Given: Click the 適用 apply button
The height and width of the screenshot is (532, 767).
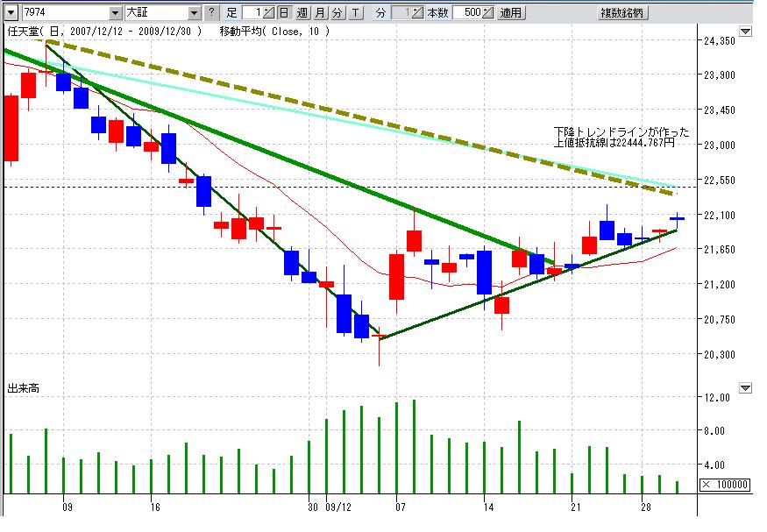Looking at the screenshot, I should (510, 13).
